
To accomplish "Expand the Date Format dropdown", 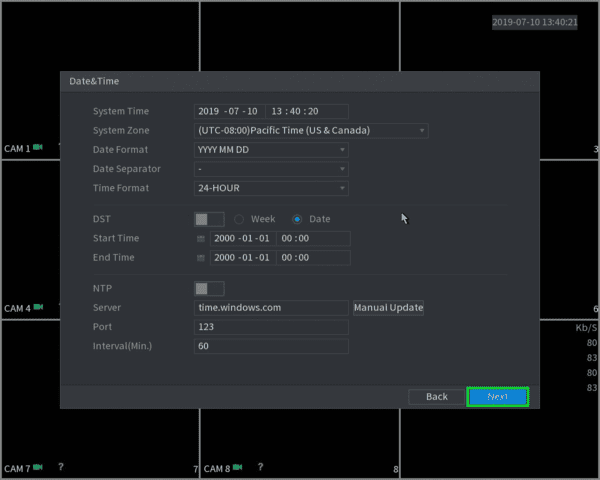I will [x=271, y=150].
